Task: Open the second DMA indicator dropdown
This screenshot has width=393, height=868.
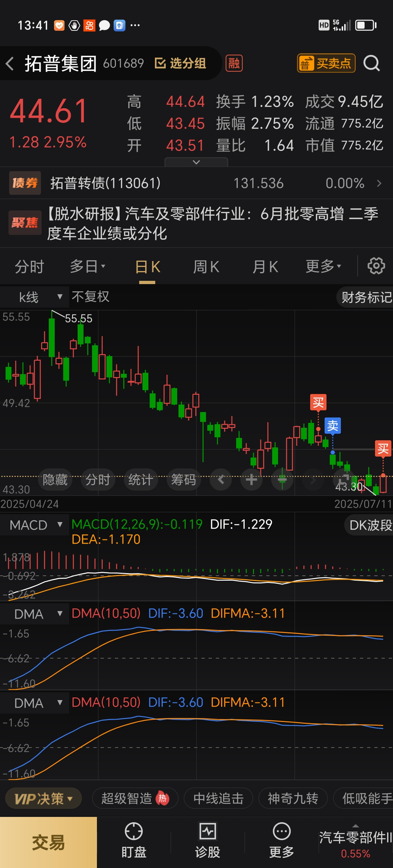Action: (34, 703)
